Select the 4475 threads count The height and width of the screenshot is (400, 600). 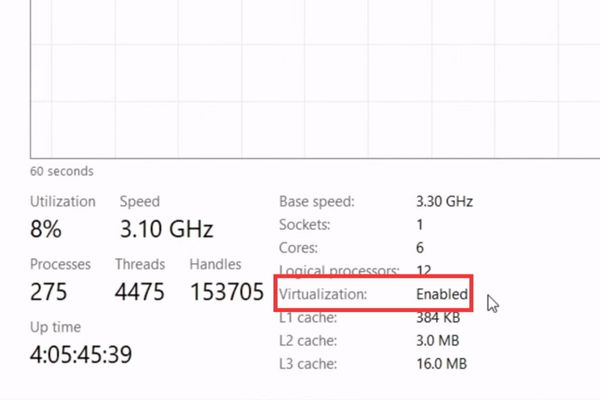point(144,292)
